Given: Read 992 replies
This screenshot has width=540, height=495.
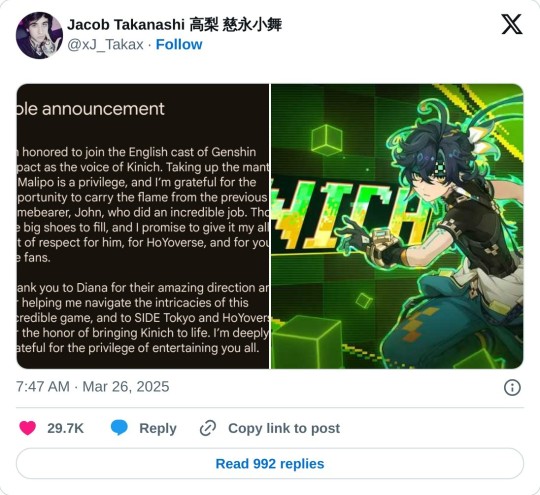Looking at the screenshot, I should click(x=270, y=464).
